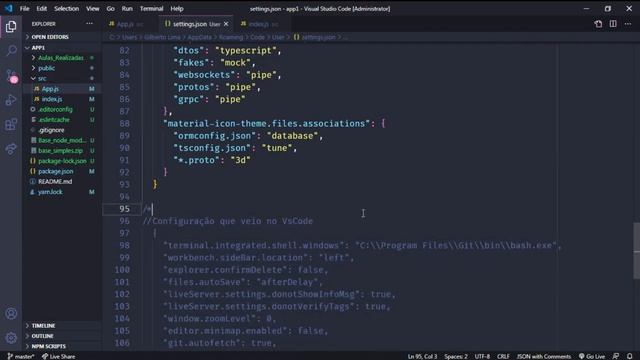Expand the Outline section

click(x=61, y=336)
